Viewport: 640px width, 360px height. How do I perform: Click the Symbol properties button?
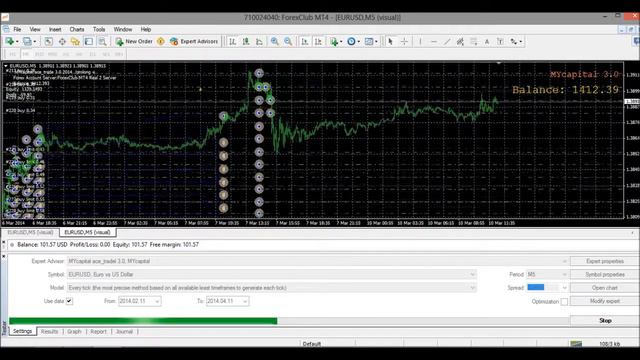click(x=605, y=274)
